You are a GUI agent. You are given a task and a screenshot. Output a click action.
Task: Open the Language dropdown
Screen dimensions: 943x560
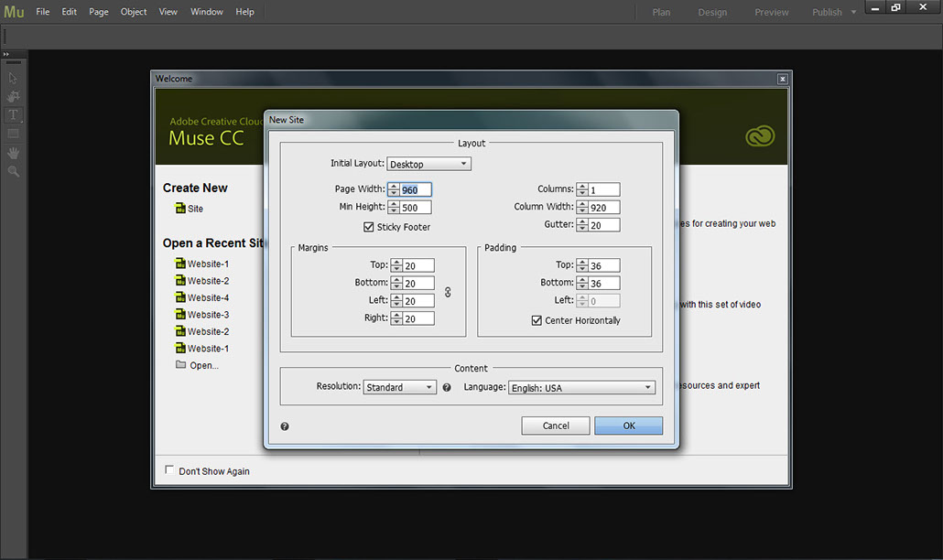(581, 388)
